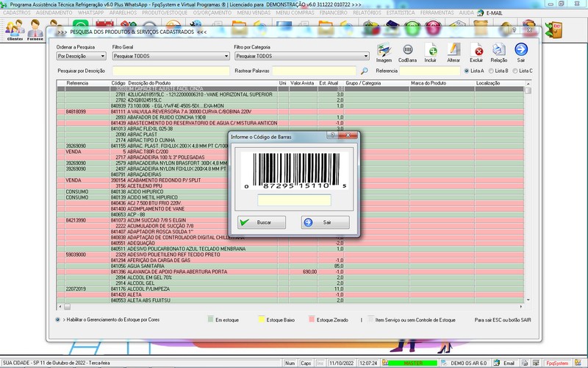Click network computer icon in status bar
The width and height of the screenshot is (588, 368).
click(537, 363)
